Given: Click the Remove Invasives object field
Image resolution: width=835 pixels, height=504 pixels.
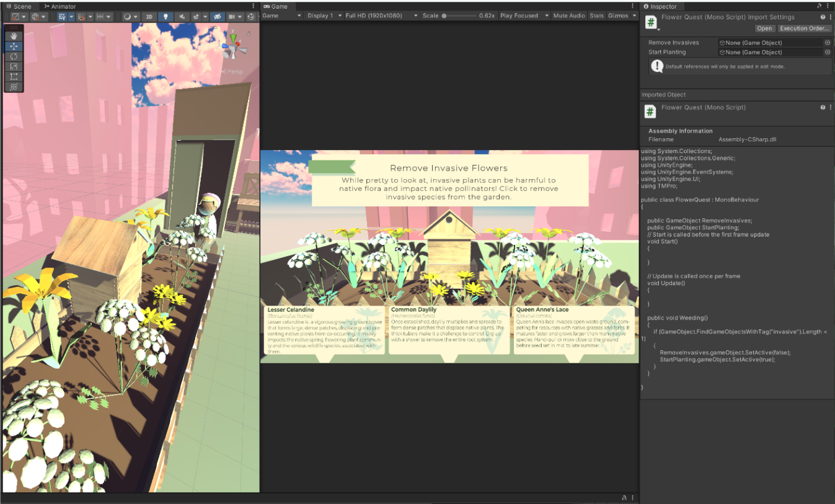Looking at the screenshot, I should point(771,43).
